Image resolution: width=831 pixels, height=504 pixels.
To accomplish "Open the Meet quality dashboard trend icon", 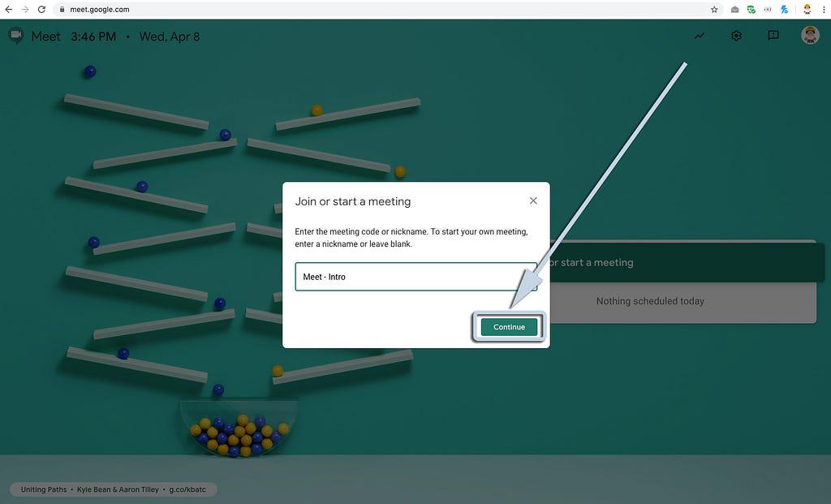I will 700,36.
